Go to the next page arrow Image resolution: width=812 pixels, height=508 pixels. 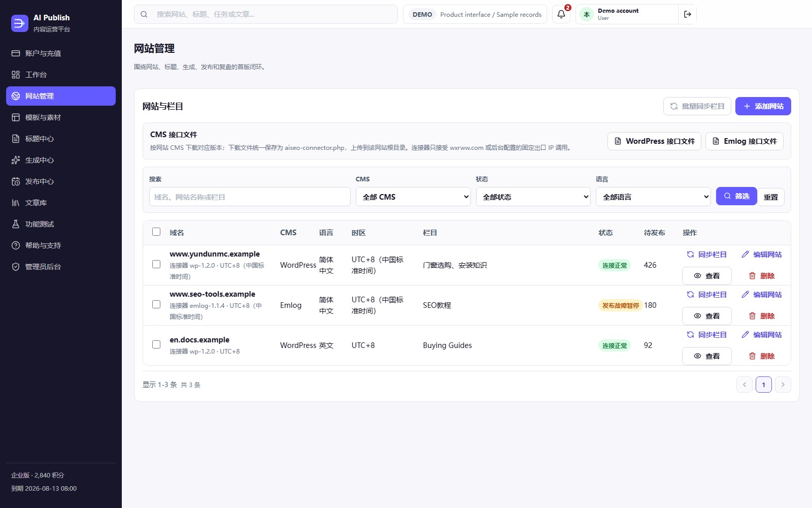(783, 385)
